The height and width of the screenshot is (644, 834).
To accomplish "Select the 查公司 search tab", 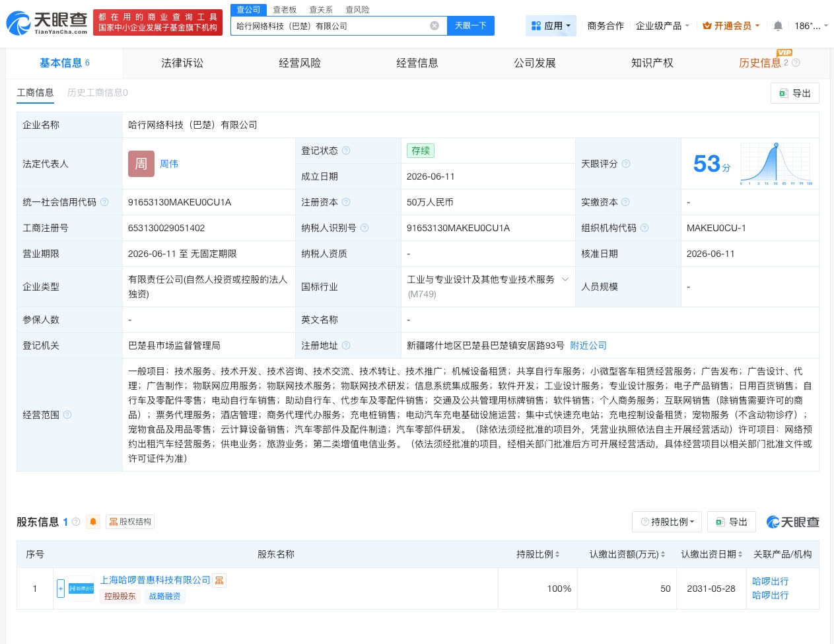I will 249,10.
